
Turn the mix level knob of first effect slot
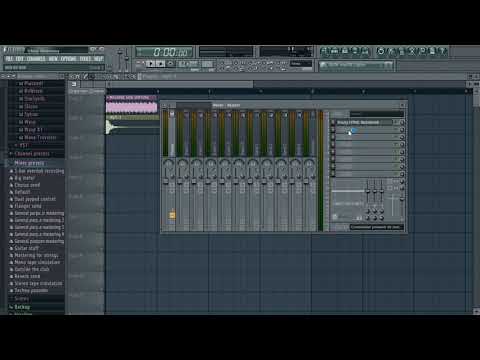[402, 122]
